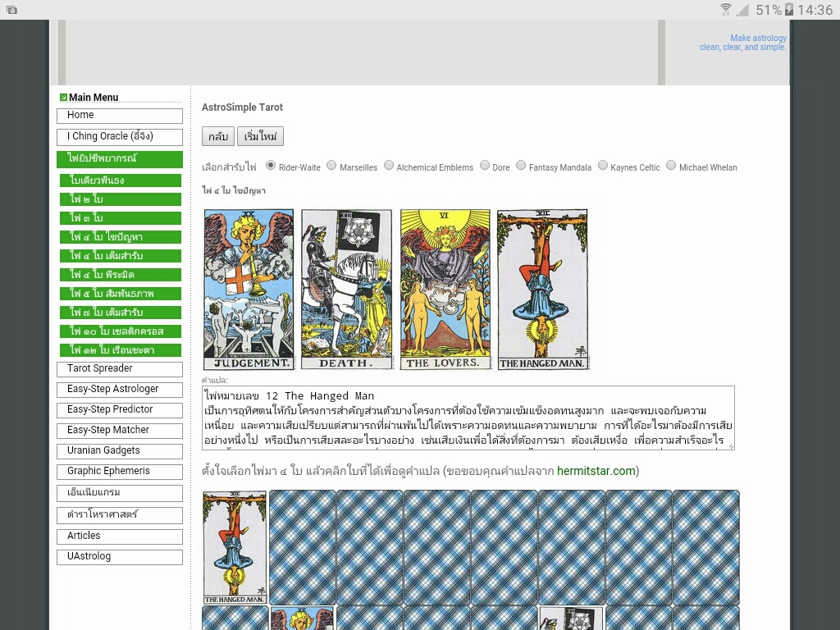Click the Death card in the spread

click(x=347, y=290)
